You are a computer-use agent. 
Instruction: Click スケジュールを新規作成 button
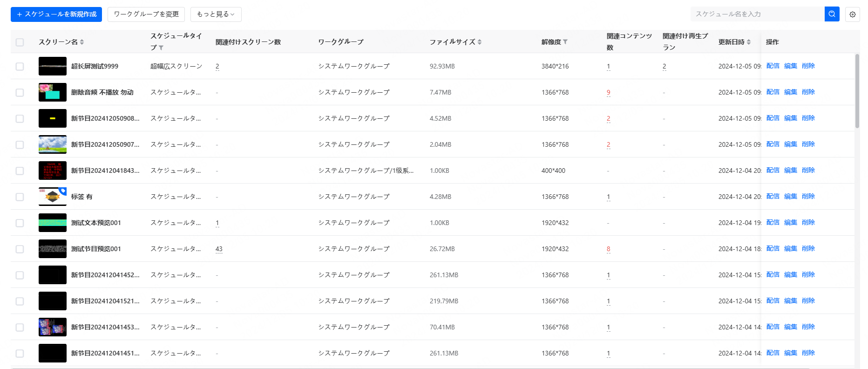tap(56, 14)
